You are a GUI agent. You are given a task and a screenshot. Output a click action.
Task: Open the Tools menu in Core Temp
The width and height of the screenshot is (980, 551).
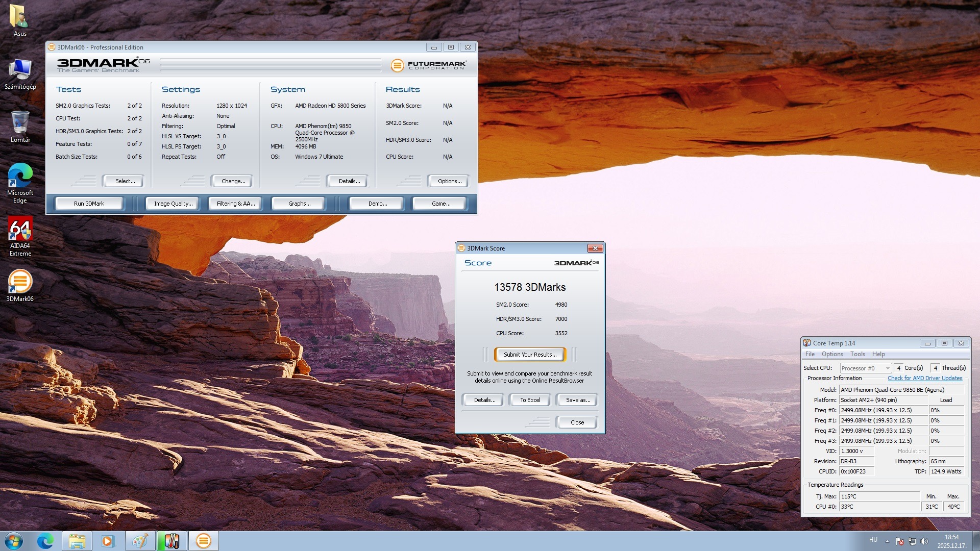click(857, 354)
